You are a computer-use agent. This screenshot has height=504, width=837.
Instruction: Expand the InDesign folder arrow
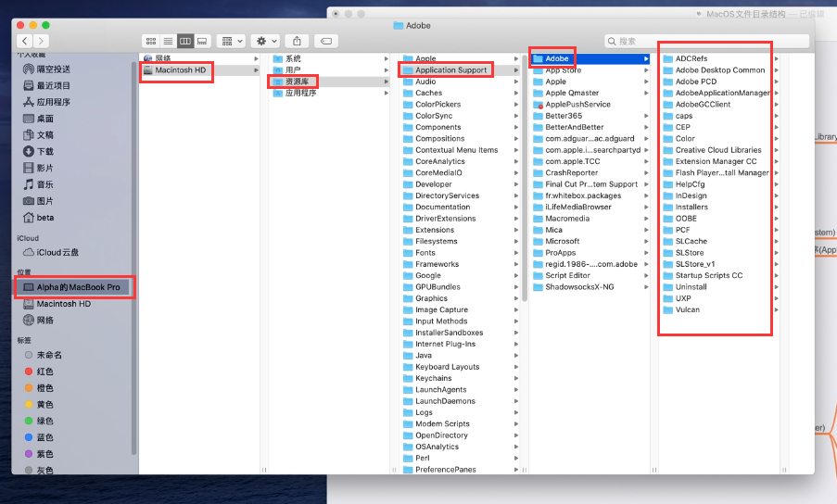[x=776, y=195]
